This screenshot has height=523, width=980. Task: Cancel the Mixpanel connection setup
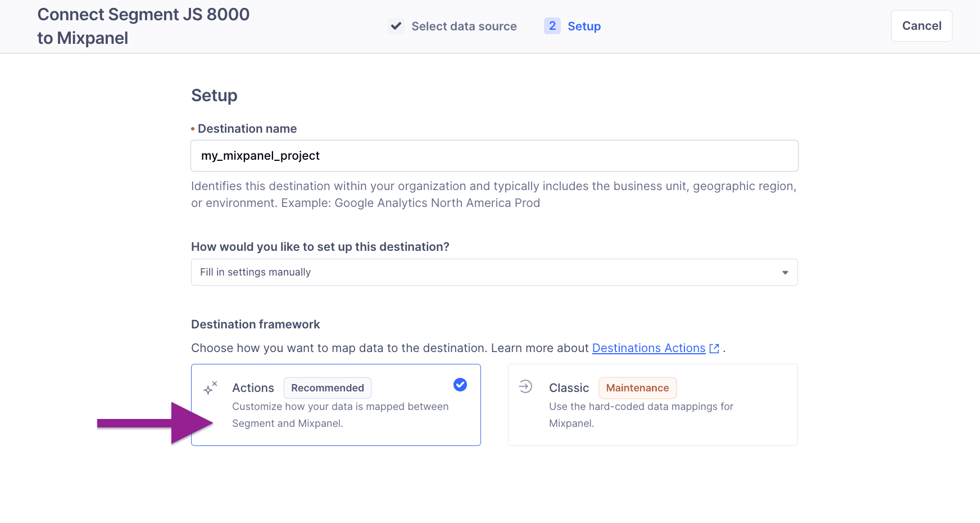921,25
